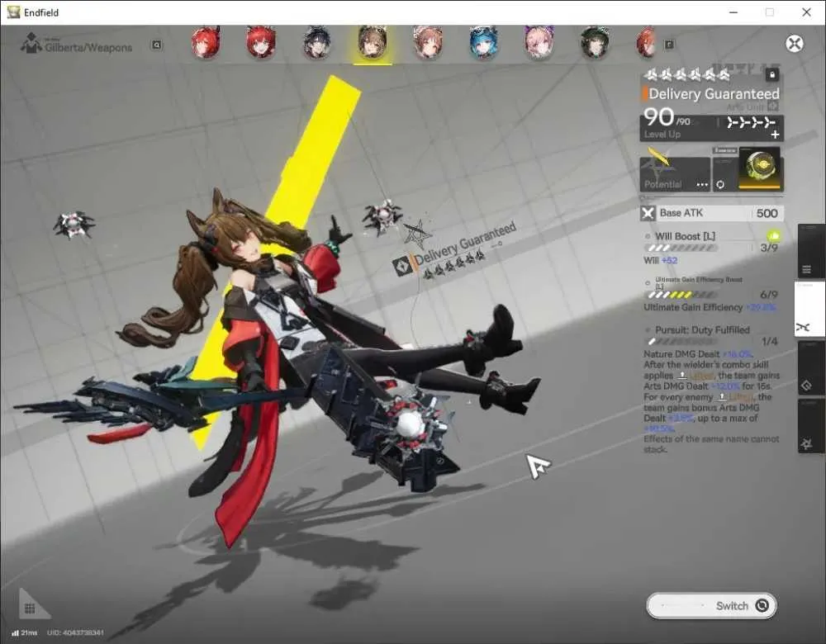Screen dimensions: 826x644
Task: Click the UID text at the bottom
Action: click(75, 632)
